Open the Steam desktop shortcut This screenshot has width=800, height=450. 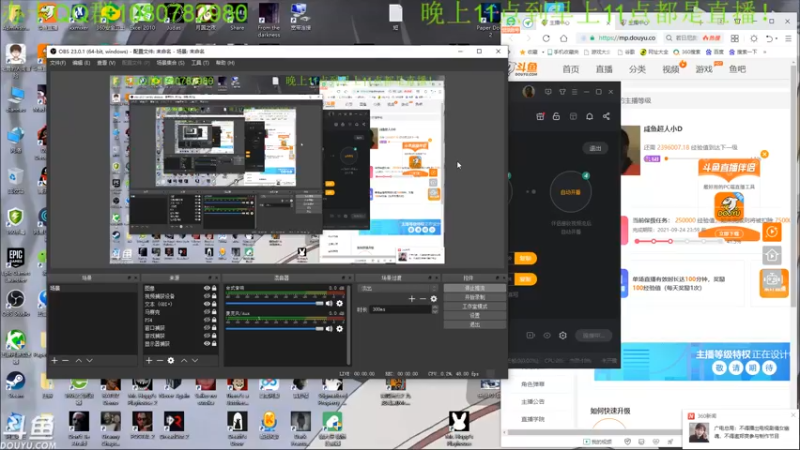[15, 384]
